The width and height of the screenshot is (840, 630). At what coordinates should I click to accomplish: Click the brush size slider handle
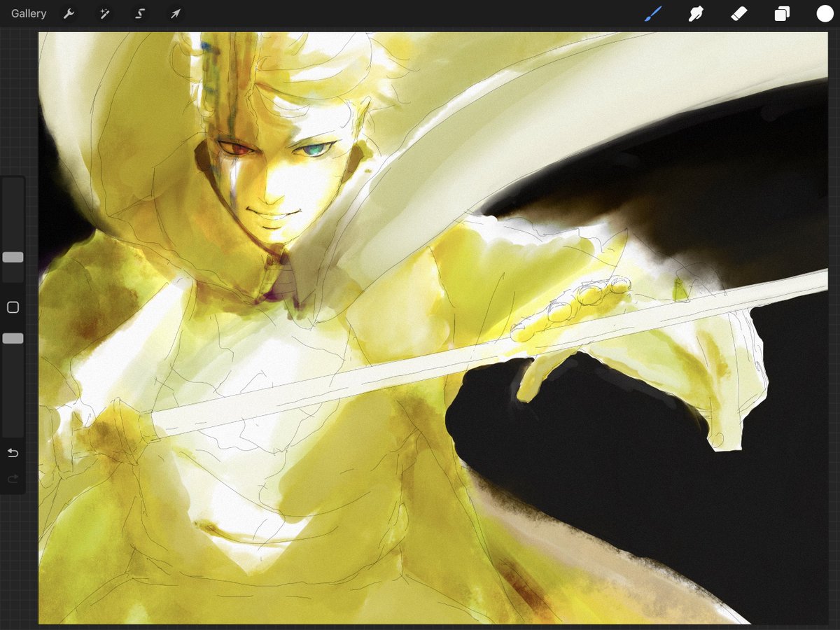point(13,257)
